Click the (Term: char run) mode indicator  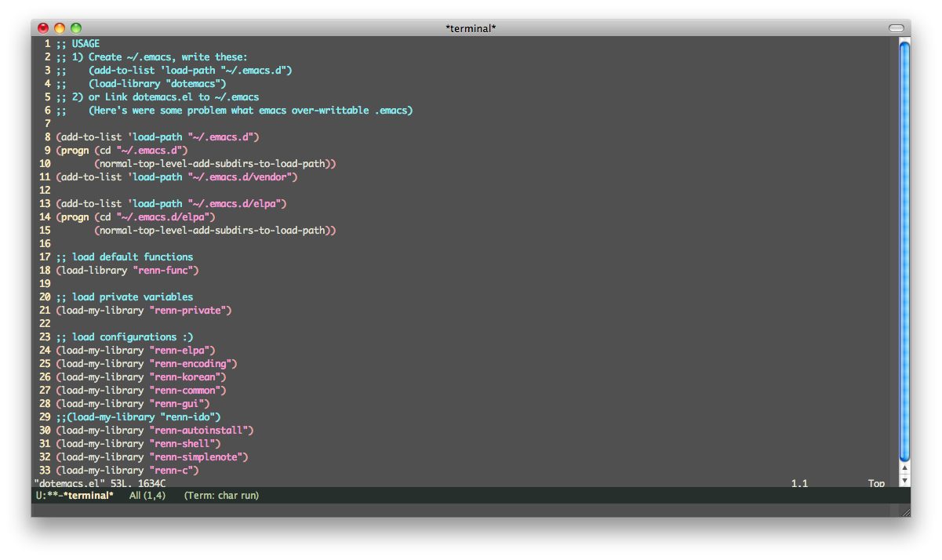coord(220,495)
